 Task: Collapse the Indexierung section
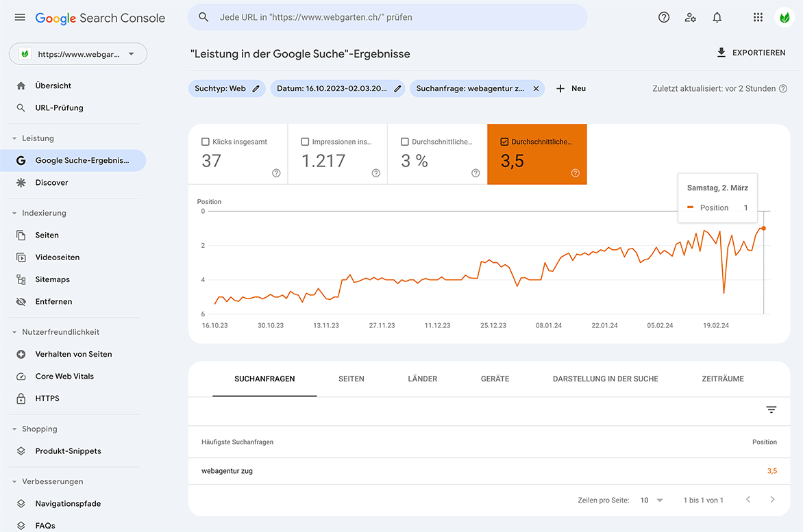click(14, 213)
